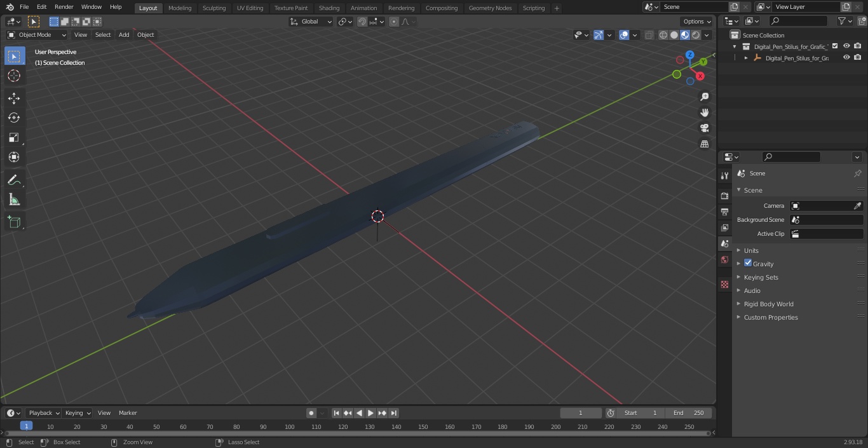Open the Add menu in viewport
The height and width of the screenshot is (448, 868).
tap(124, 35)
